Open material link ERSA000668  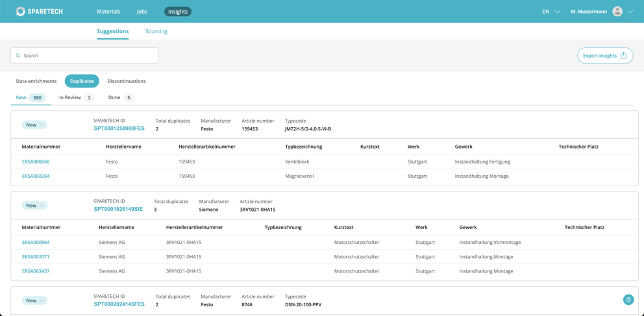[x=36, y=162]
